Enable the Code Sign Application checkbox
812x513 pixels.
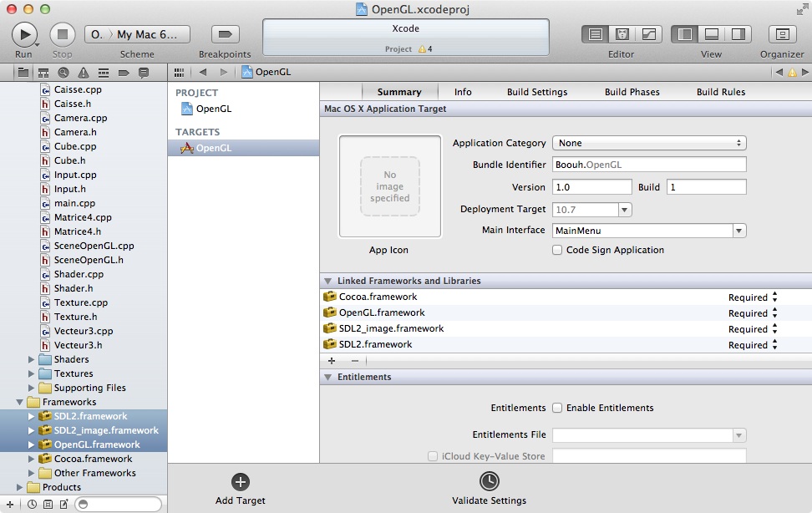[x=557, y=250]
